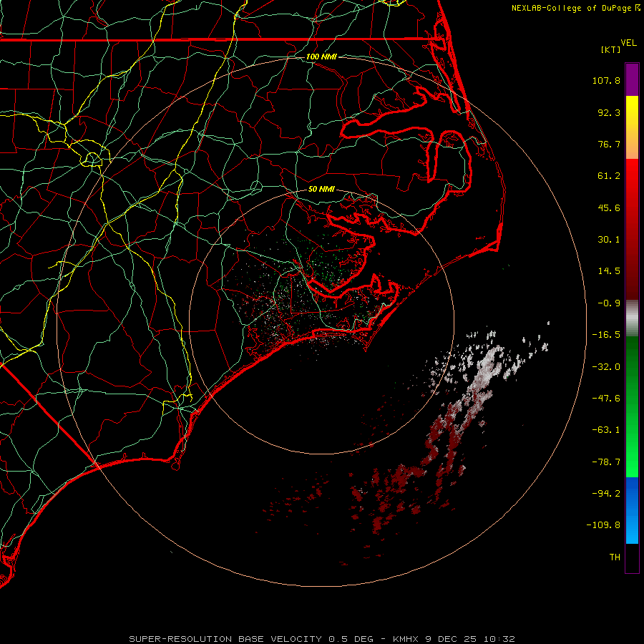Click the -78.7 velocity scale value
This screenshot has height=644, width=644.
[x=606, y=462]
